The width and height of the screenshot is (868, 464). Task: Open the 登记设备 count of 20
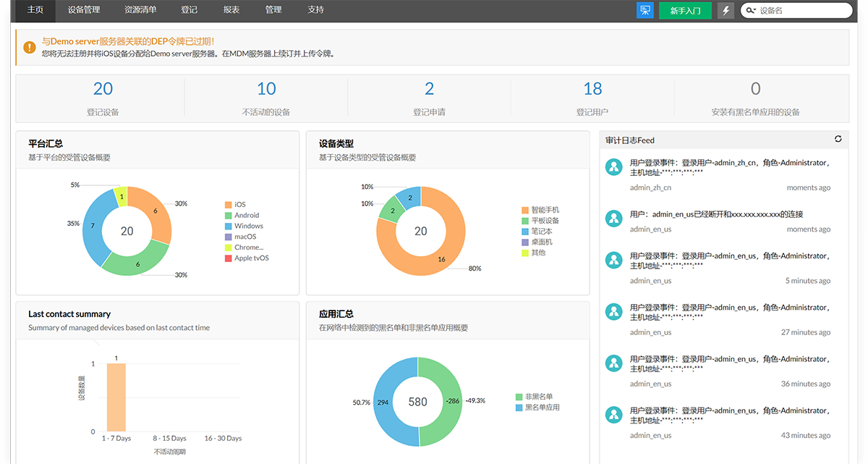[x=103, y=89]
